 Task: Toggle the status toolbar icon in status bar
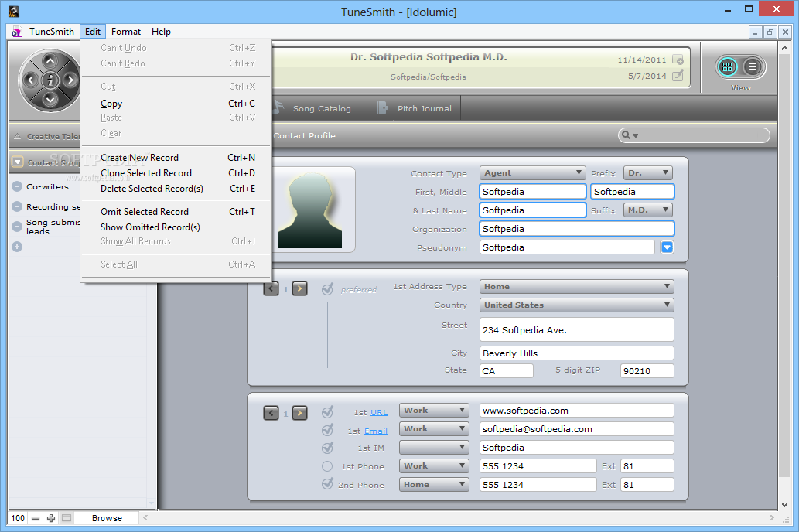point(67,518)
